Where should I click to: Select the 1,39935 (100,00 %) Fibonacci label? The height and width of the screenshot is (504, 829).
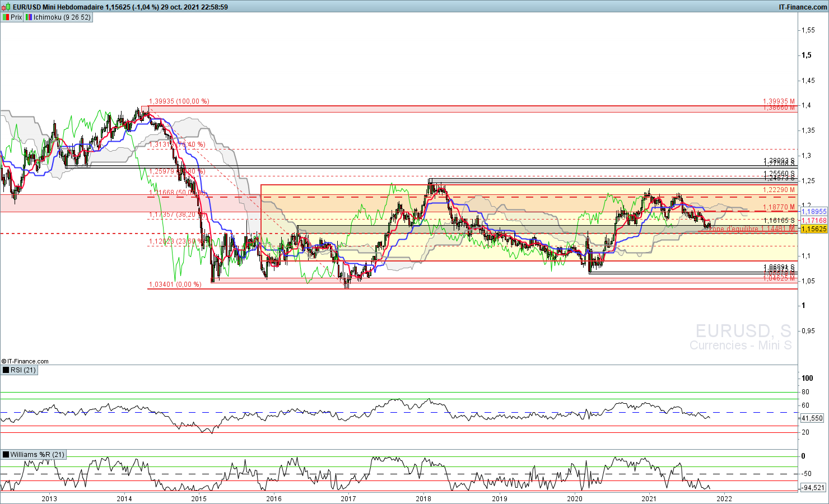pos(179,101)
